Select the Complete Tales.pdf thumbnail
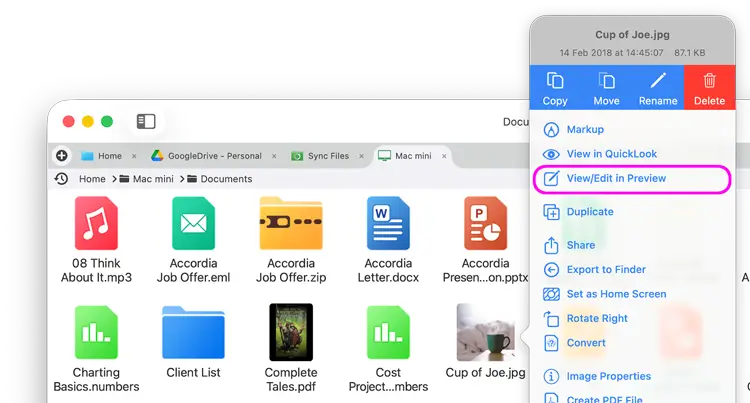Screen dimensions: 750x403 pos(291,333)
